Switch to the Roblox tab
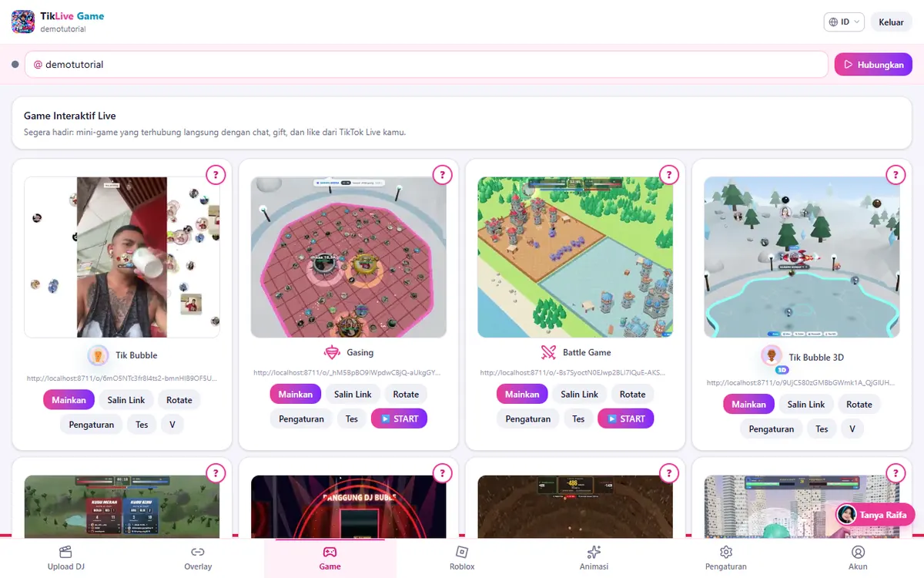 point(462,558)
